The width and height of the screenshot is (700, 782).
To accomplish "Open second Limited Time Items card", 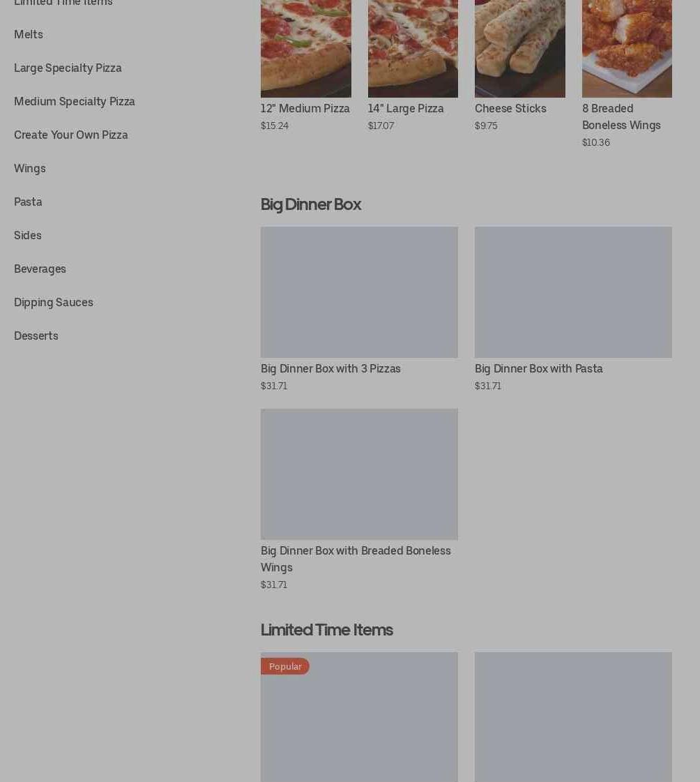I will click(573, 717).
